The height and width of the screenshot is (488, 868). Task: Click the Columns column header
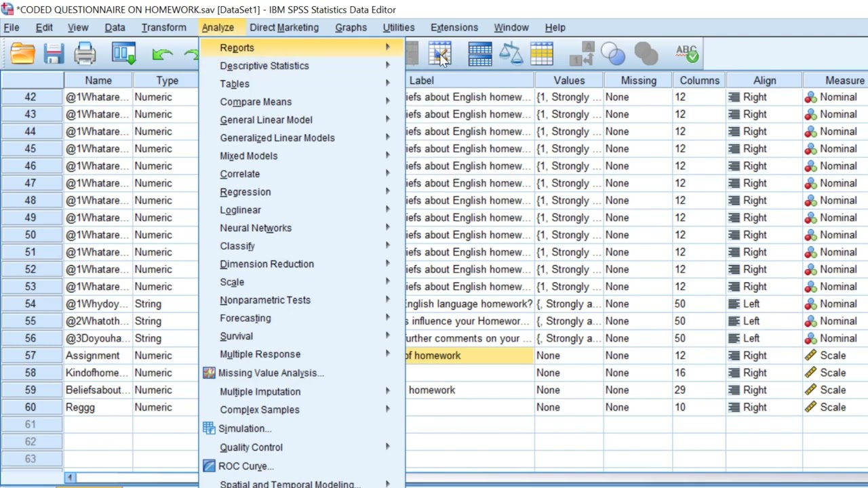(x=699, y=81)
